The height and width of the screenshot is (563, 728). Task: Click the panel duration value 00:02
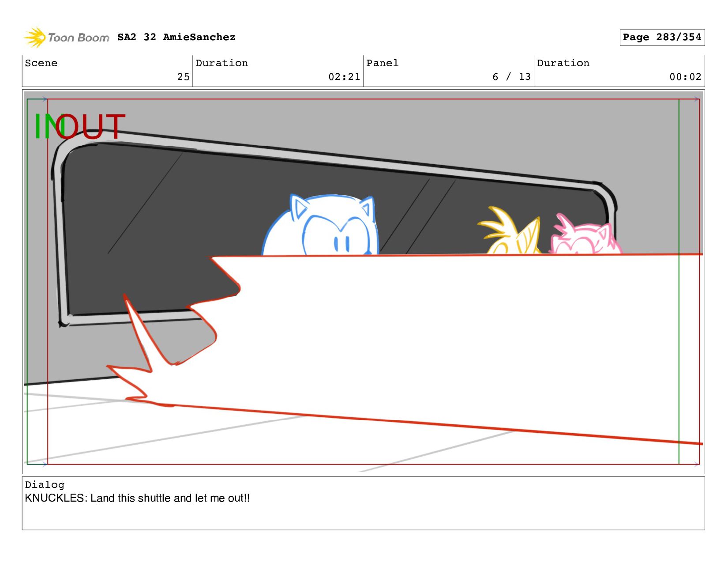(x=685, y=77)
